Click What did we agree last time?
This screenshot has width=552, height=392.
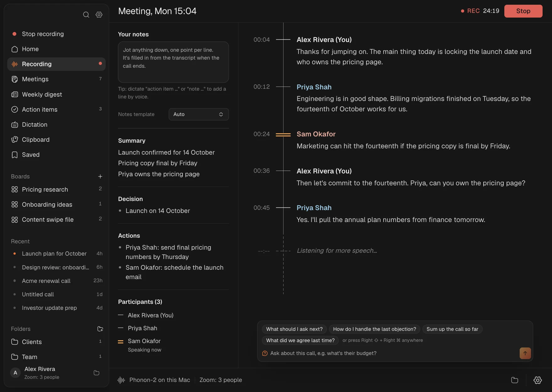click(300, 340)
